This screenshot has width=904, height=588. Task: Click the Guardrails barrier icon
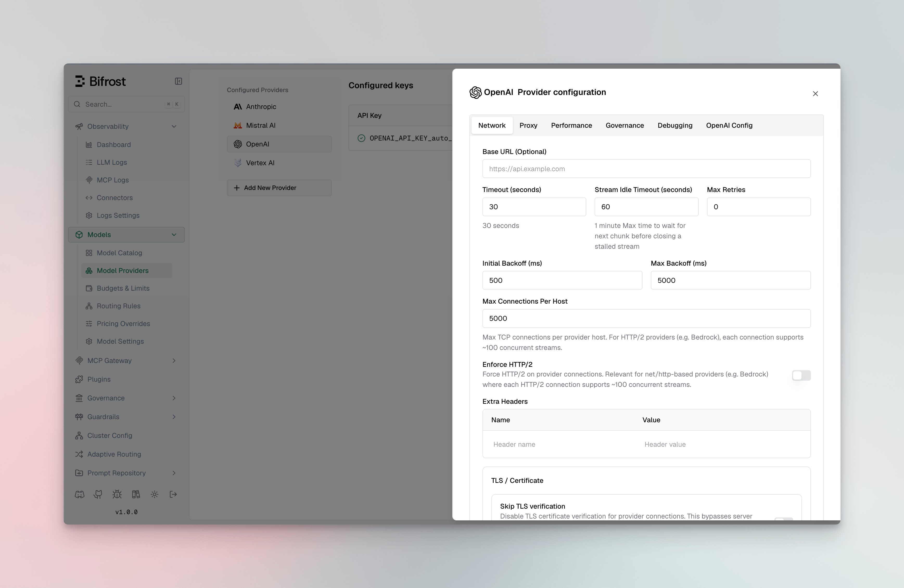[x=79, y=417]
